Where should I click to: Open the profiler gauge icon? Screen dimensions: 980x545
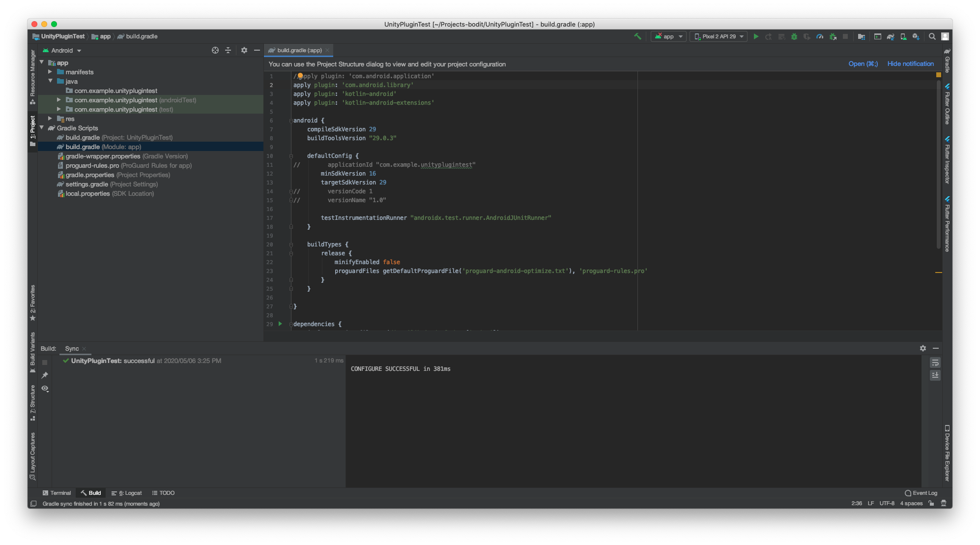(819, 36)
